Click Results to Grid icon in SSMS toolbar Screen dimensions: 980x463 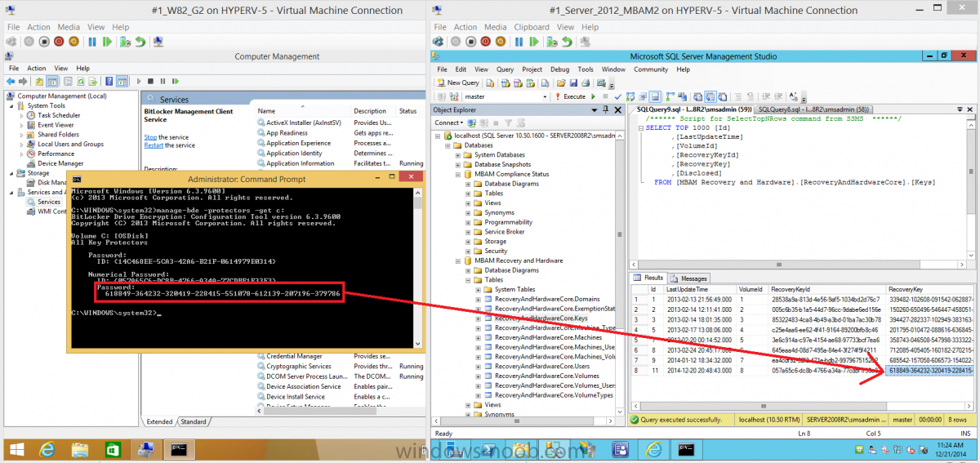[x=710, y=96]
